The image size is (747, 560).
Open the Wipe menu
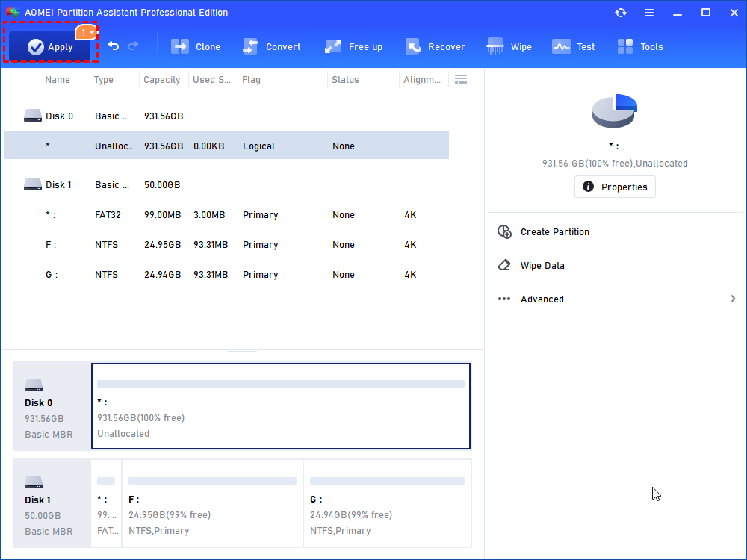click(509, 46)
